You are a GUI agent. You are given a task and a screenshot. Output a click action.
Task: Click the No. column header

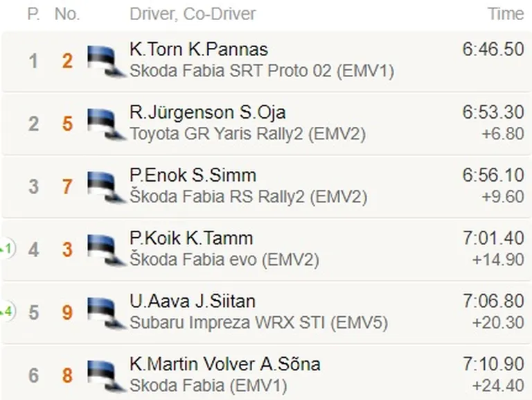[67, 14]
